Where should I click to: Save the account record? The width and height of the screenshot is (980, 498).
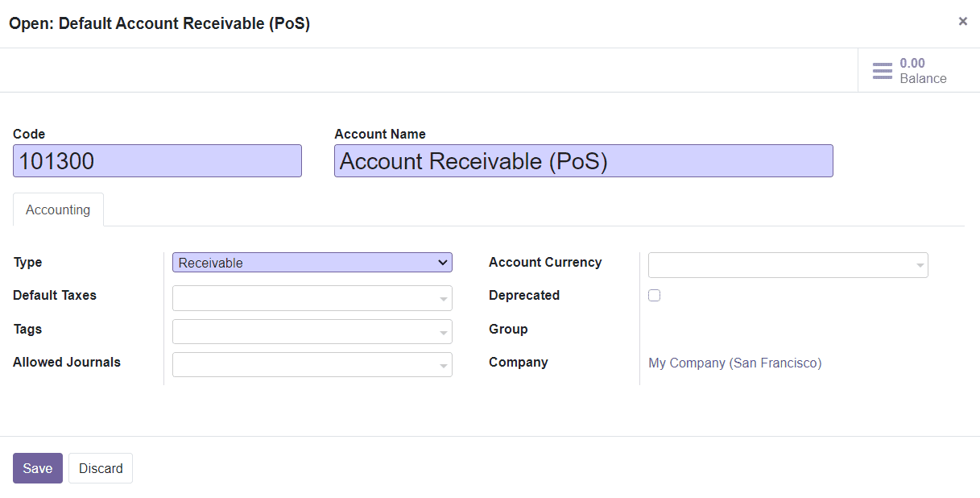pos(37,468)
